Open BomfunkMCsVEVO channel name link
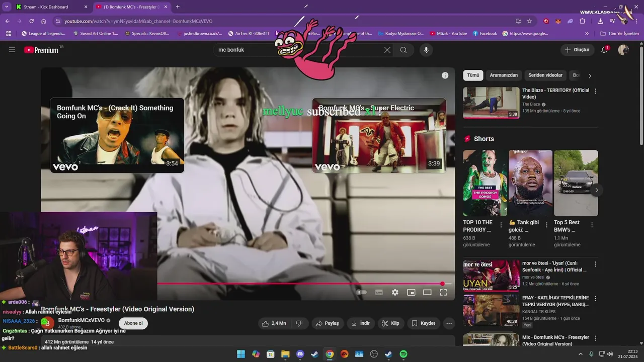 [x=82, y=320]
